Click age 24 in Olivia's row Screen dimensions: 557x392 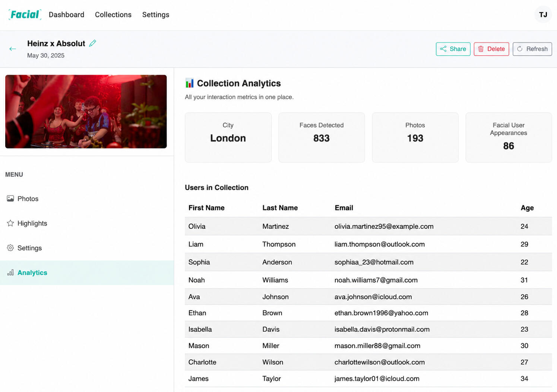pos(524,226)
